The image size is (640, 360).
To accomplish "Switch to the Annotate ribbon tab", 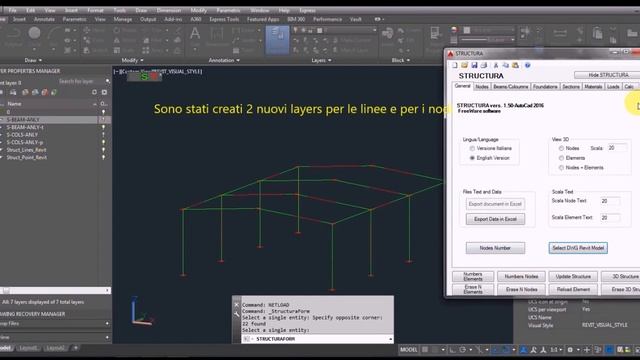I will [x=44, y=19].
